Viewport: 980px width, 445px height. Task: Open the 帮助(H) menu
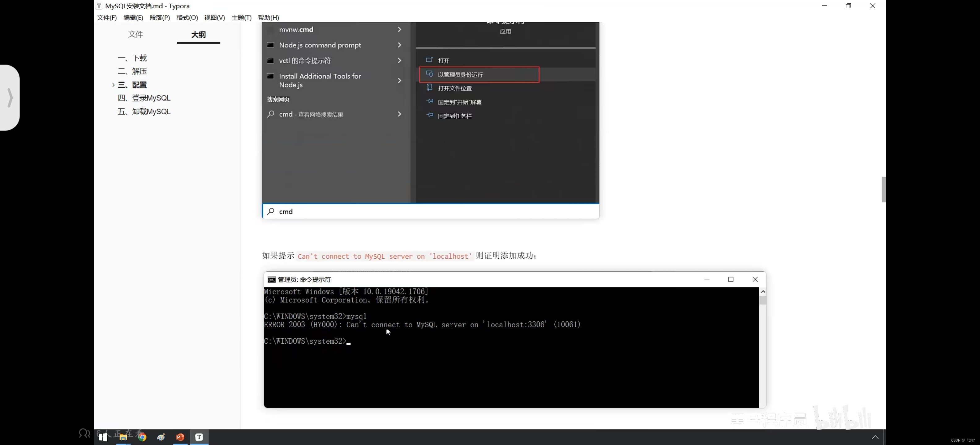[x=269, y=18]
